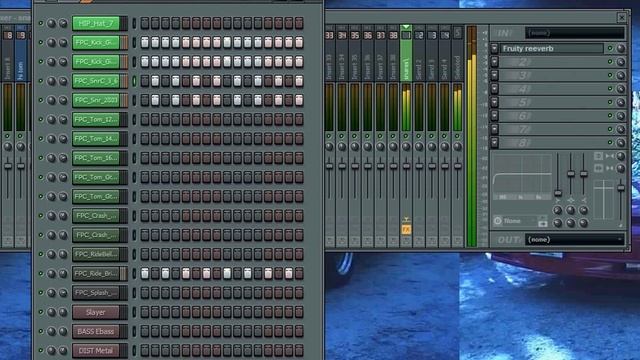Image resolution: width=640 pixels, height=360 pixels.
Task: Toggle first step of the HIP_Hat_7 row
Action: click(145, 23)
